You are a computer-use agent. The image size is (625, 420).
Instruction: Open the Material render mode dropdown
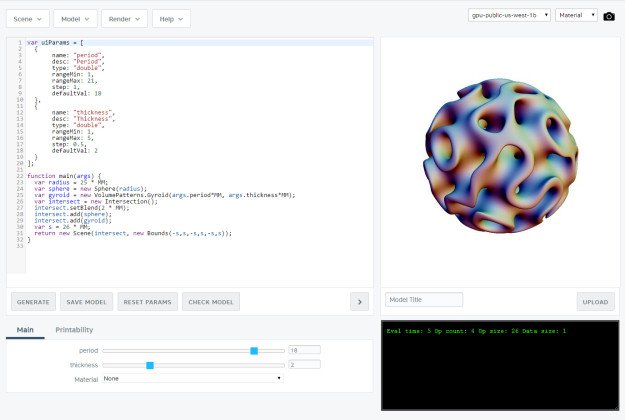pyautogui.click(x=576, y=15)
